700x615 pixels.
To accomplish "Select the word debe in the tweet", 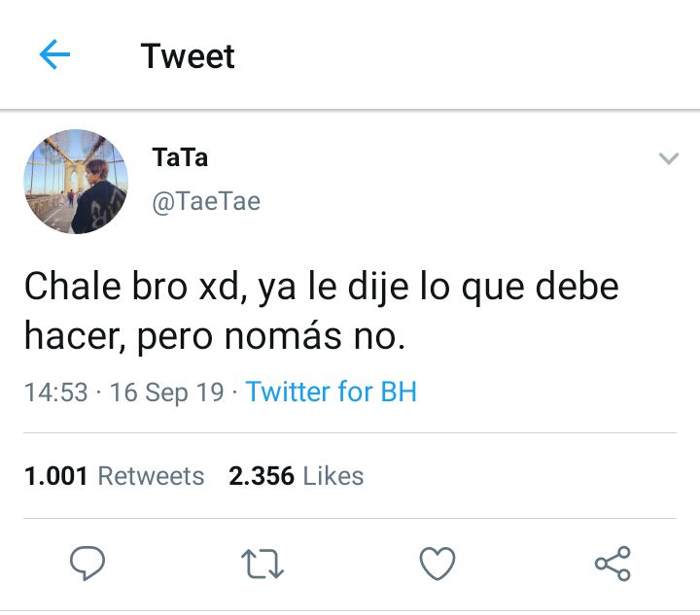I will point(577,286).
